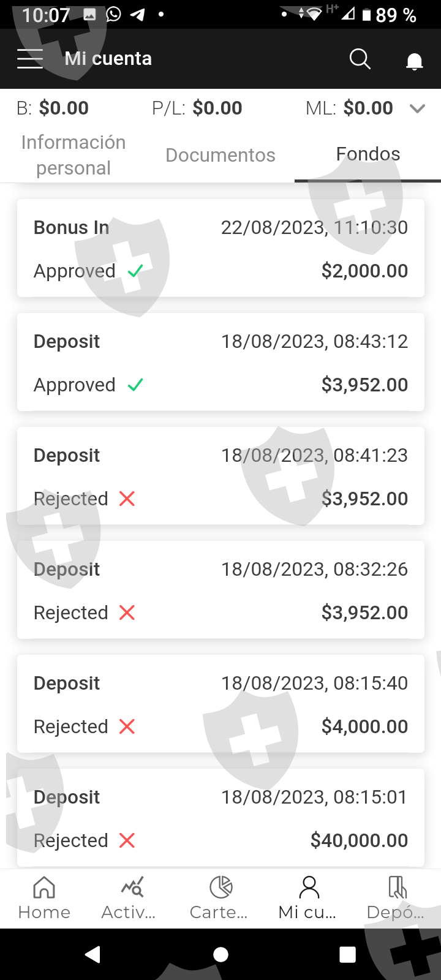Open rejected deposit from 08:41:23
This screenshot has height=980, width=441.
221,476
